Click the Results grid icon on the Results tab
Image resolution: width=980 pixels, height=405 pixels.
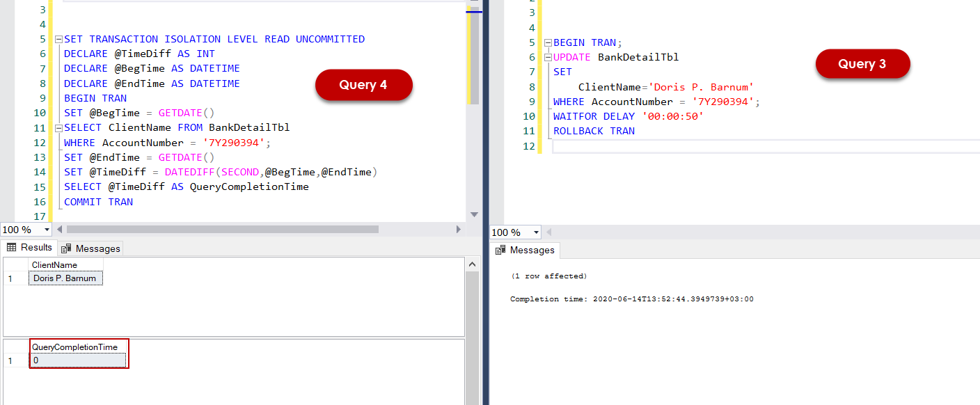coord(13,247)
